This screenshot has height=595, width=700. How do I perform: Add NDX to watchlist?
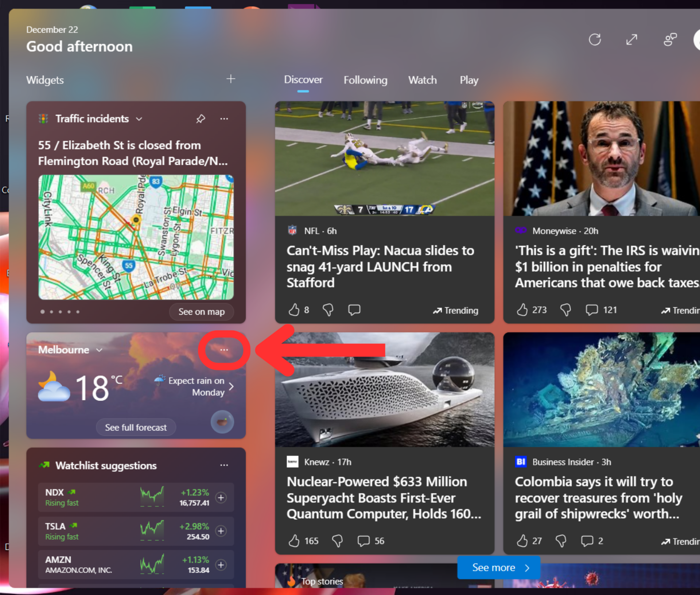(221, 498)
